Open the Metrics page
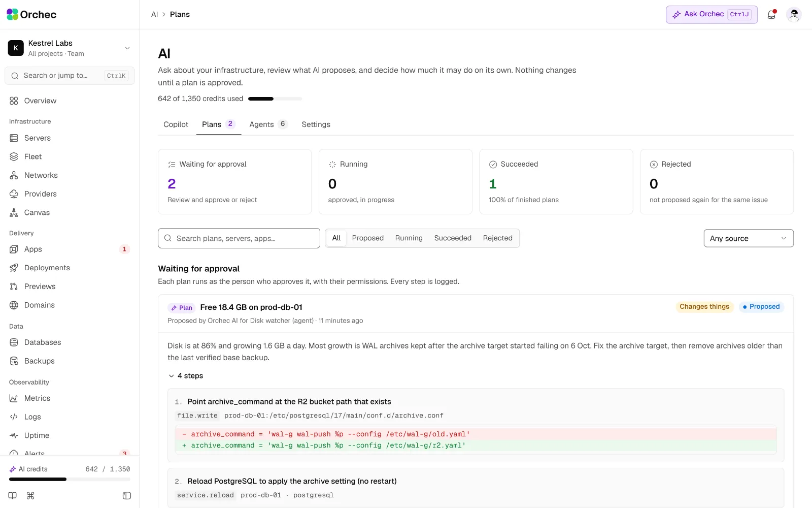 coord(70,398)
